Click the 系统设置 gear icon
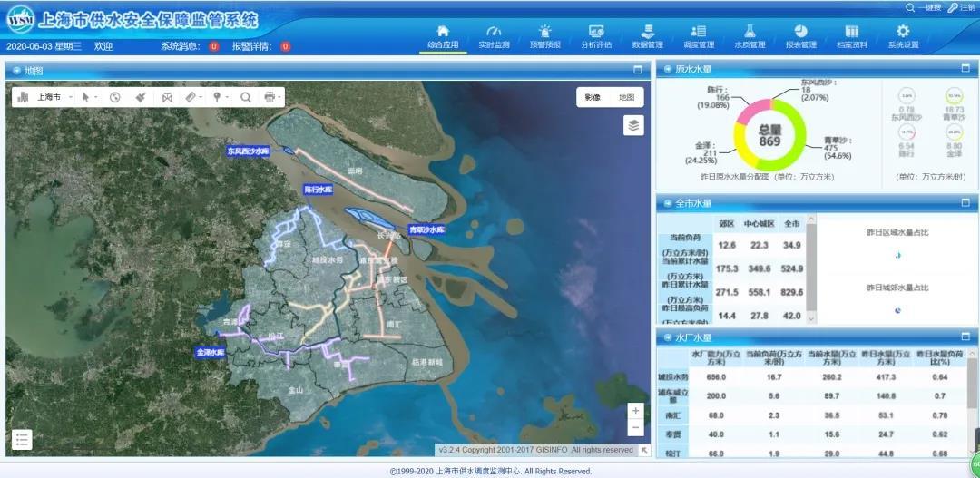Image resolution: width=980 pixels, height=478 pixels. (x=902, y=37)
